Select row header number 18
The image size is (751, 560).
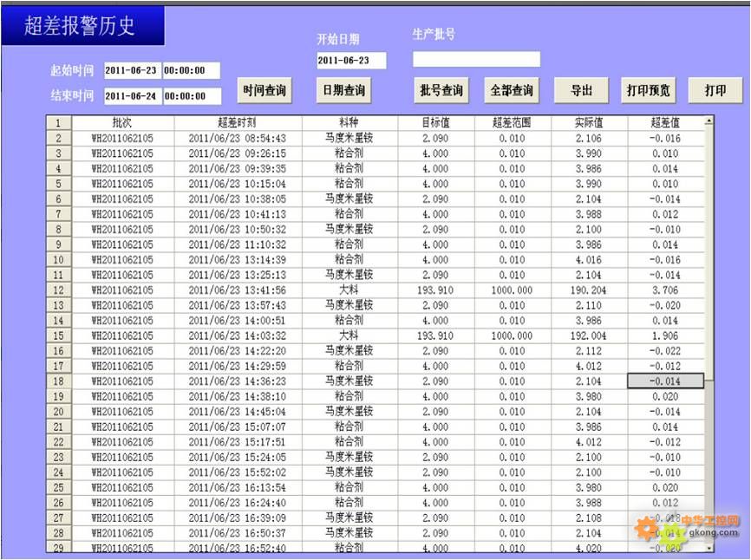click(x=58, y=381)
